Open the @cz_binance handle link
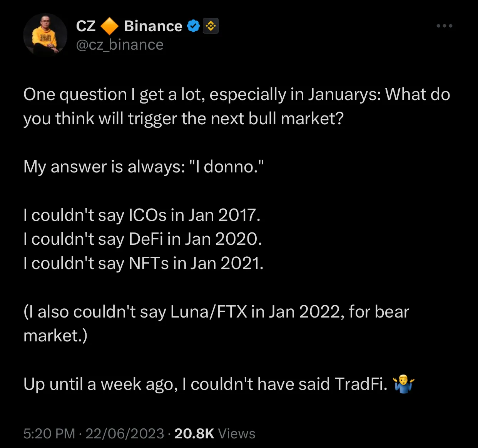 coord(120,45)
